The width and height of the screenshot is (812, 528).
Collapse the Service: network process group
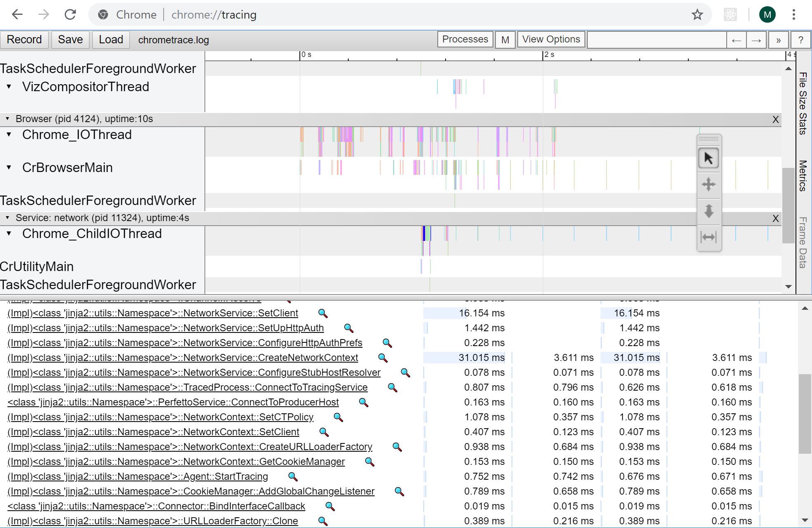pyautogui.click(x=7, y=218)
